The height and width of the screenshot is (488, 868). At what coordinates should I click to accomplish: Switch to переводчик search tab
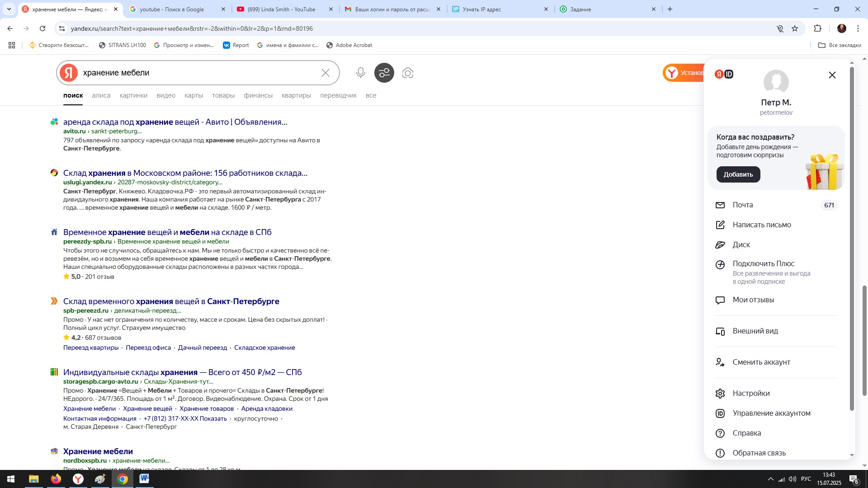(339, 95)
